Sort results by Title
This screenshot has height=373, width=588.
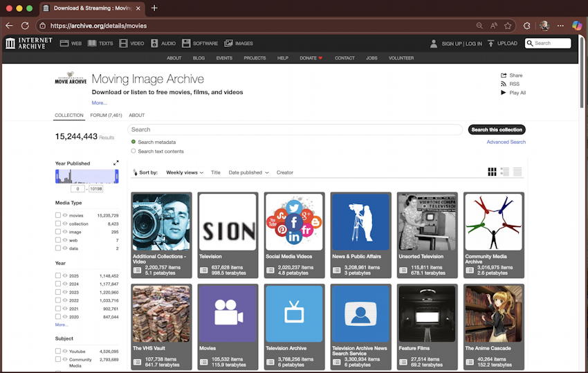(x=216, y=172)
